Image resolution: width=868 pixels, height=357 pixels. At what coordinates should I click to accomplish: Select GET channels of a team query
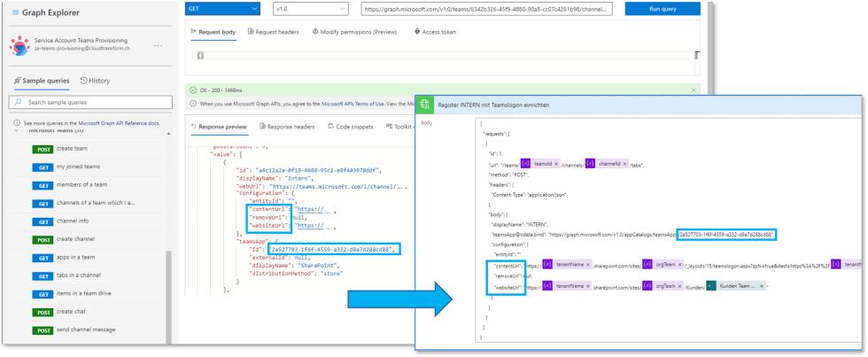pos(83,203)
